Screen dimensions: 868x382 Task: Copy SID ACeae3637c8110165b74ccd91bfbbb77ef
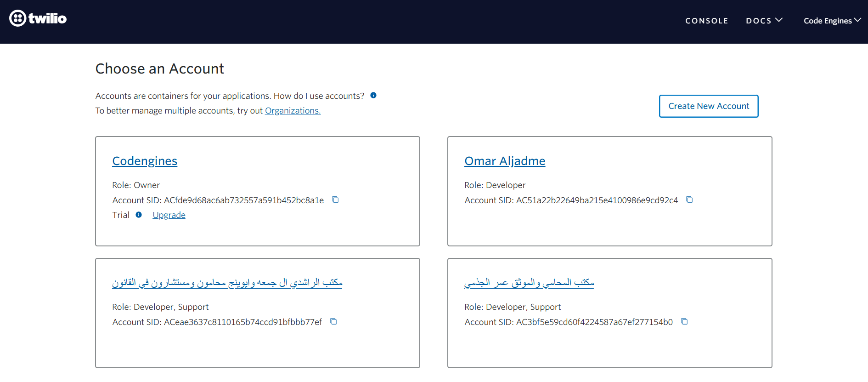(333, 321)
